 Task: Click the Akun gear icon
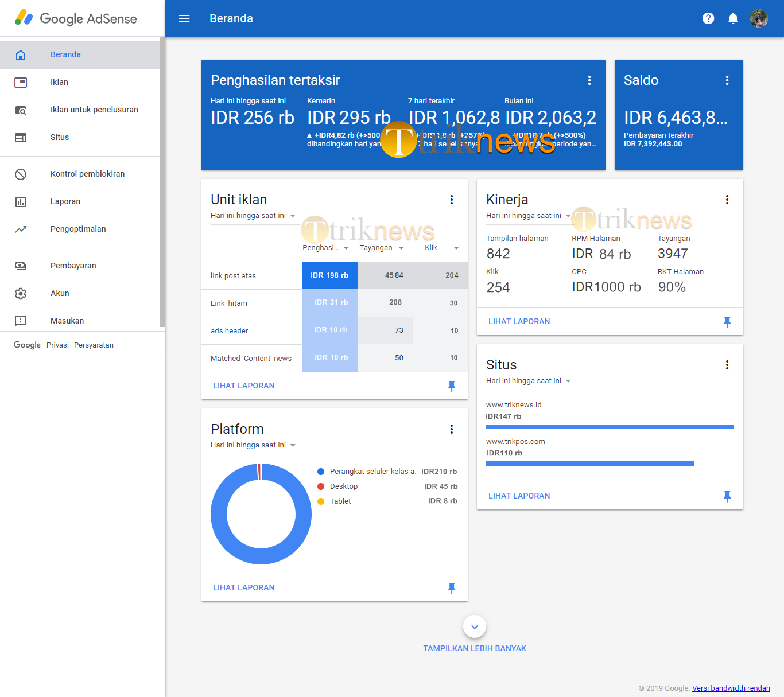click(x=21, y=293)
